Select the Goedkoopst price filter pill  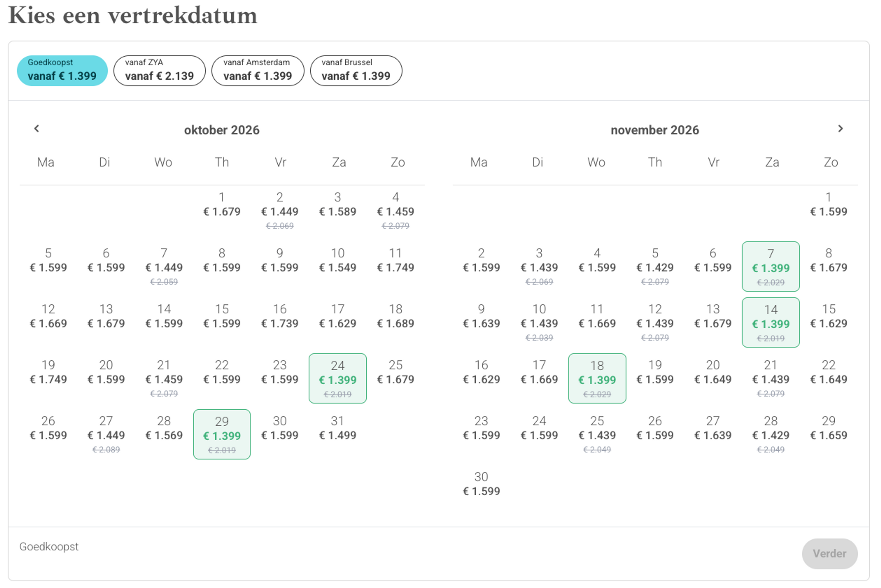[62, 71]
